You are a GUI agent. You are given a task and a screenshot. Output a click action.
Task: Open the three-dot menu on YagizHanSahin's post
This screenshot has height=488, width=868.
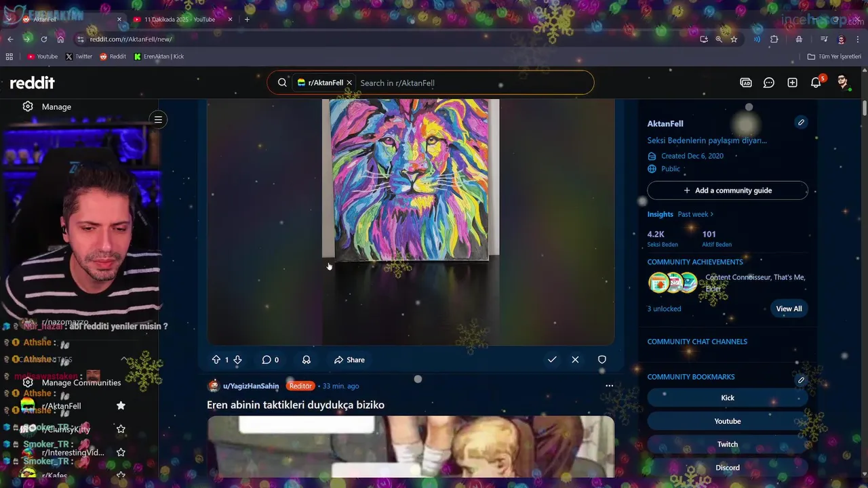[609, 386]
